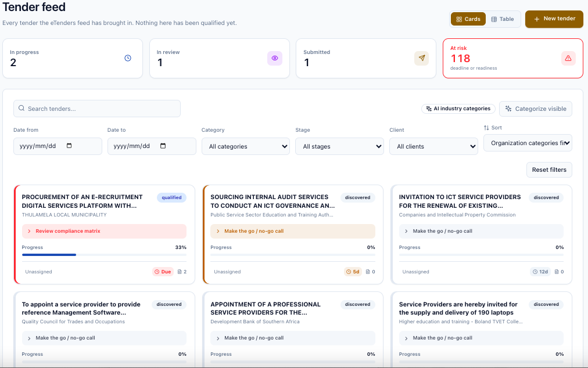Viewport: 588px width, 368px height.
Task: Switch to Table view
Action: pyautogui.click(x=503, y=19)
